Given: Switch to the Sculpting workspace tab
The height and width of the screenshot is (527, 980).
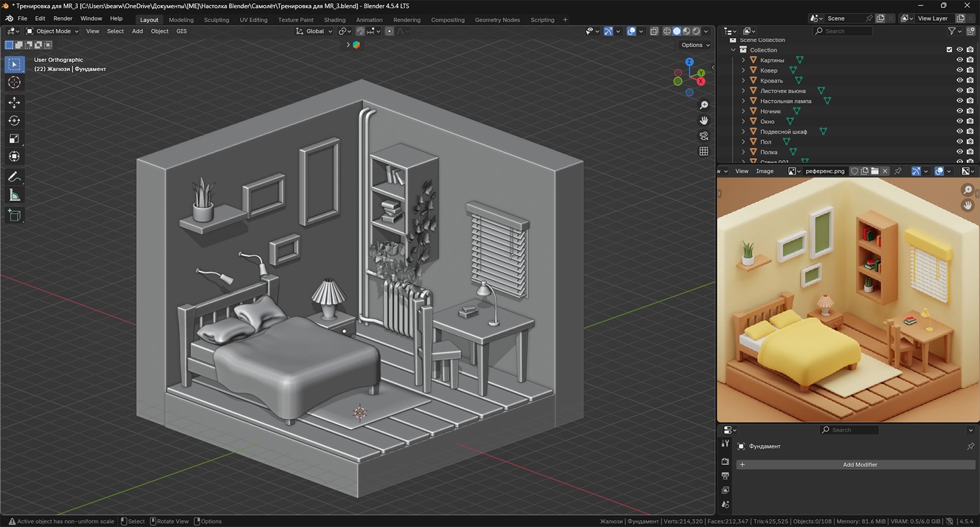Looking at the screenshot, I should coord(216,20).
